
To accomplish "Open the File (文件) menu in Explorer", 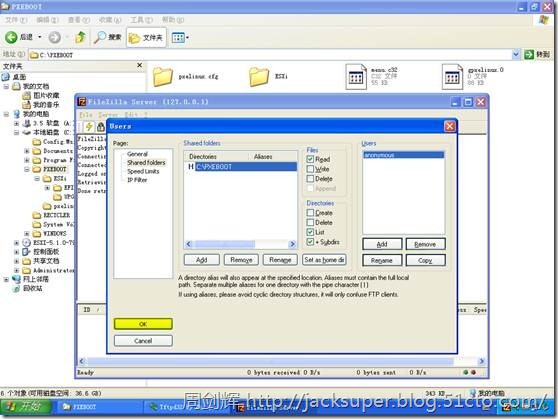I will coord(16,20).
